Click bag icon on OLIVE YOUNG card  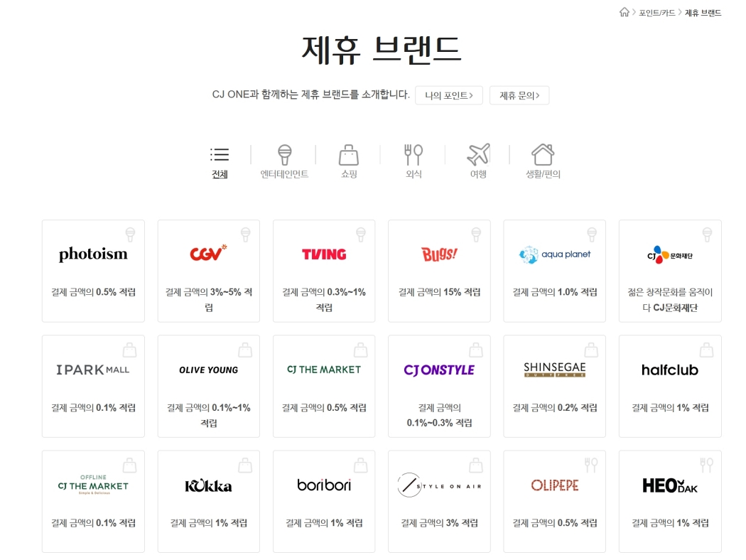coord(245,350)
